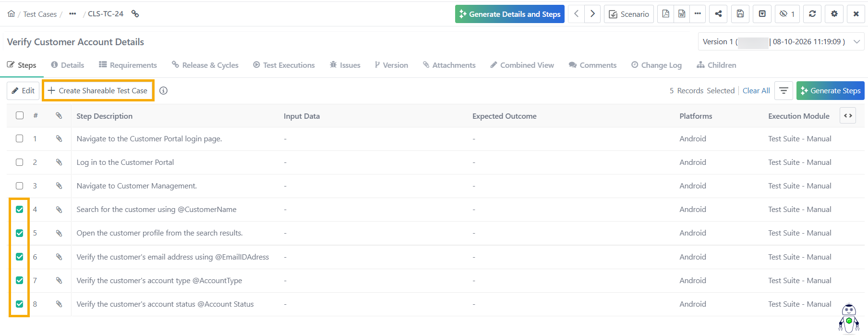Open attachment clip for step 1

pyautogui.click(x=59, y=138)
